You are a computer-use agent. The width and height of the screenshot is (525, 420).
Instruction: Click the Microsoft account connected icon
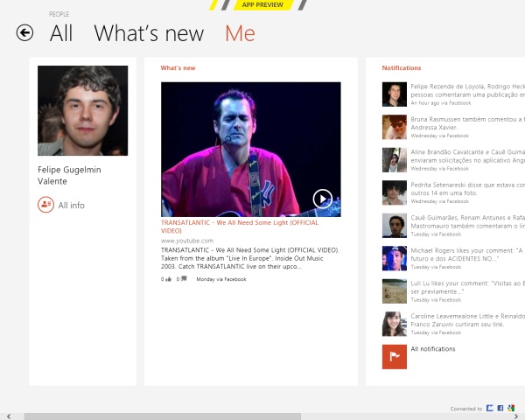pos(490,408)
